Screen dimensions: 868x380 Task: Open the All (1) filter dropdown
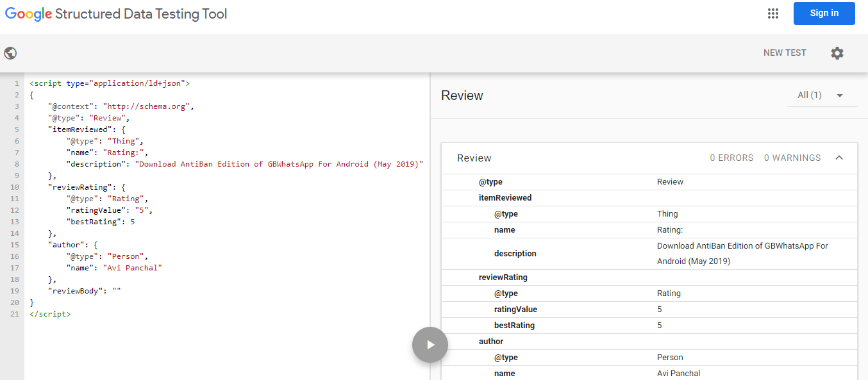tap(821, 95)
